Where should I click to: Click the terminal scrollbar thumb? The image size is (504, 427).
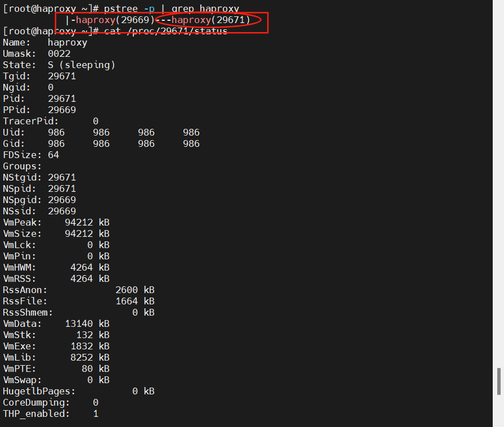[x=498, y=381]
